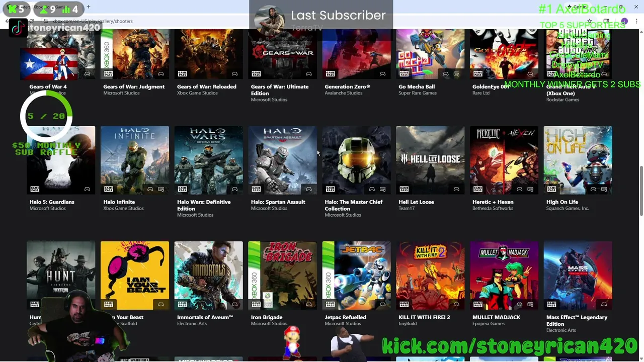Click controller icon on Halo Infinite card
644x362 pixels.
click(150, 189)
